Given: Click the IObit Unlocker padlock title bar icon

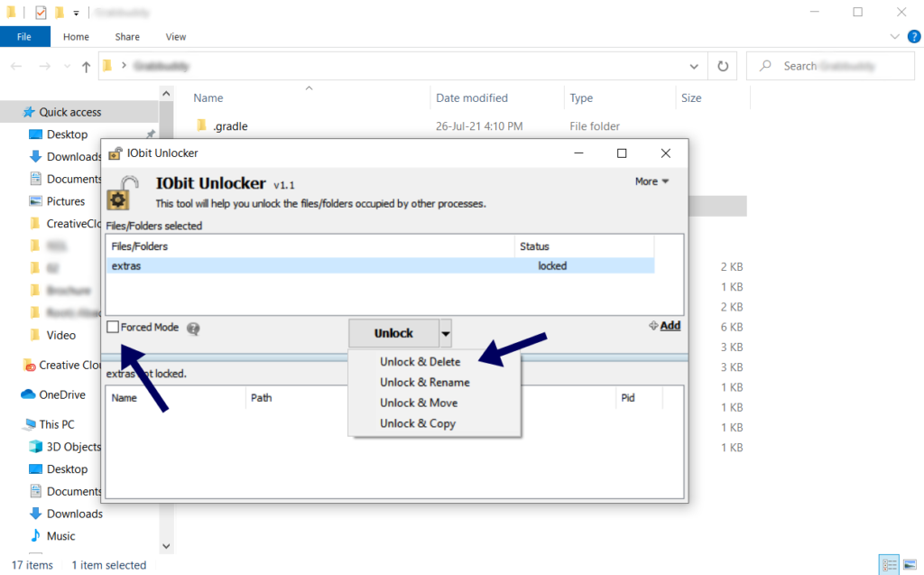Looking at the screenshot, I should [x=115, y=153].
